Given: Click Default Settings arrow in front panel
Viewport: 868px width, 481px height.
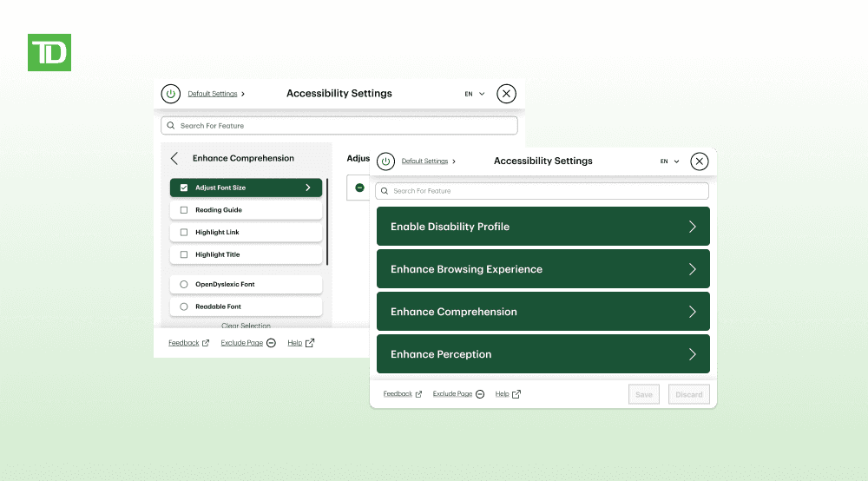Looking at the screenshot, I should coord(454,161).
